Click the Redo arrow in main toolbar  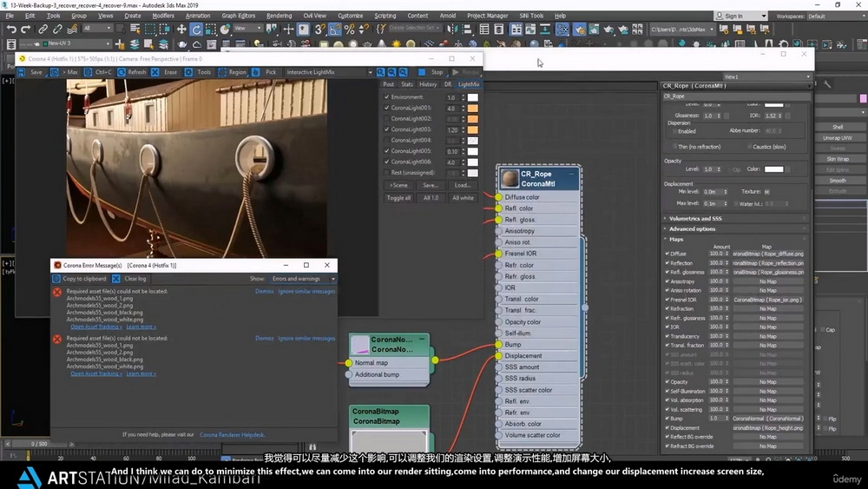click(25, 30)
